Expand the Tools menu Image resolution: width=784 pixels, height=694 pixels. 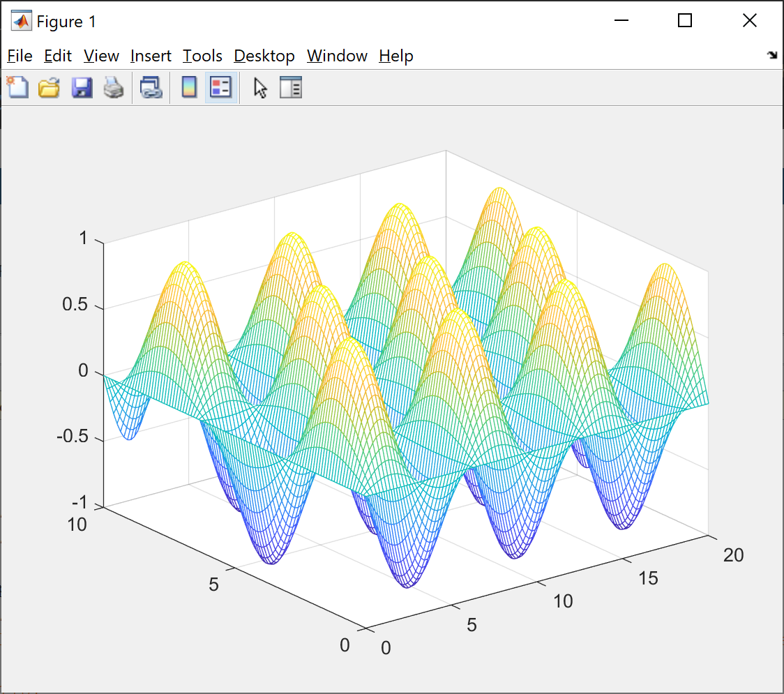(202, 56)
